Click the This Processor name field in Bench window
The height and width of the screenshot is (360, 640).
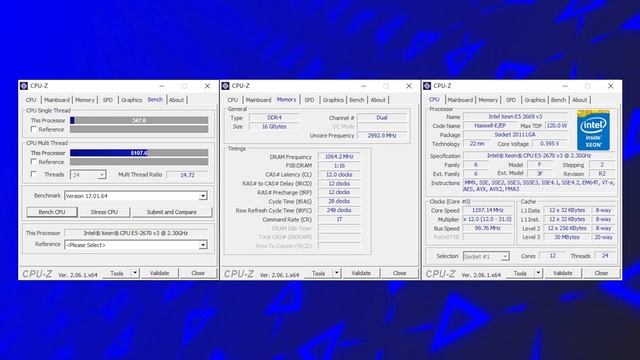[136, 233]
